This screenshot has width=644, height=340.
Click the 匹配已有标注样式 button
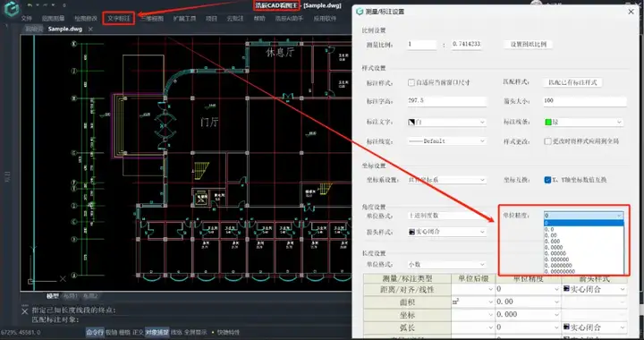[572, 82]
